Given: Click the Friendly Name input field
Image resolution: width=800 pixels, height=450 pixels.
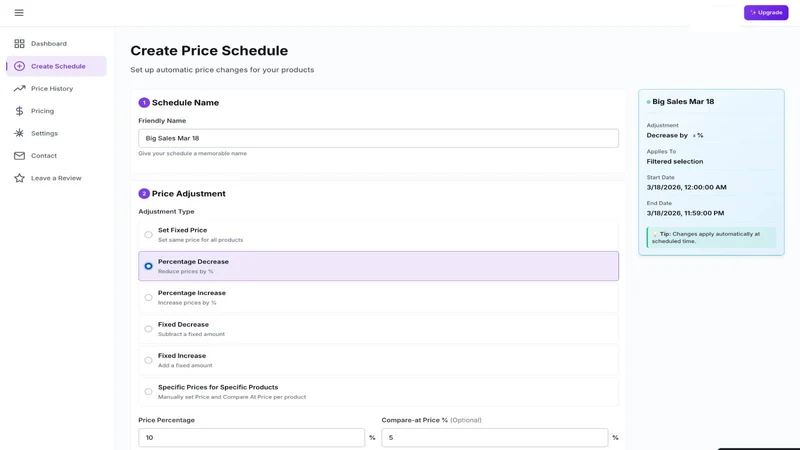Looking at the screenshot, I should click(379, 138).
